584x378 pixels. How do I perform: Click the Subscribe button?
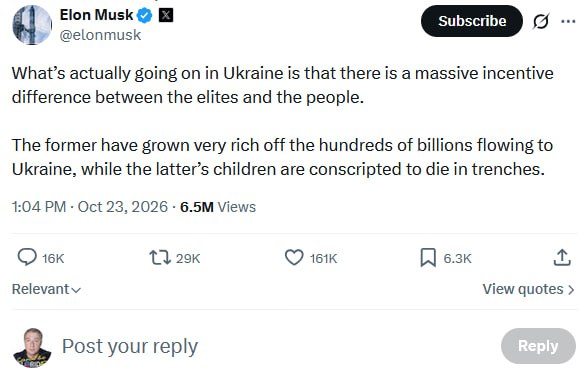[x=472, y=21]
